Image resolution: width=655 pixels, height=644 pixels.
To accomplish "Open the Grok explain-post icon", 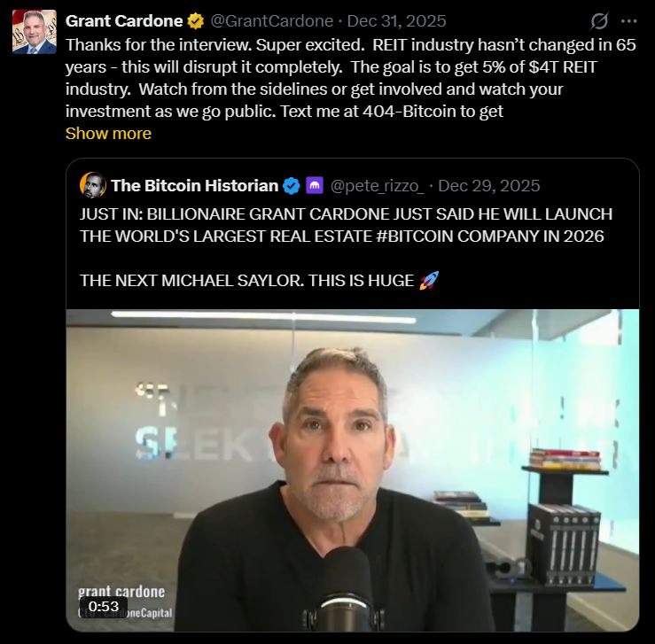I will 599,21.
